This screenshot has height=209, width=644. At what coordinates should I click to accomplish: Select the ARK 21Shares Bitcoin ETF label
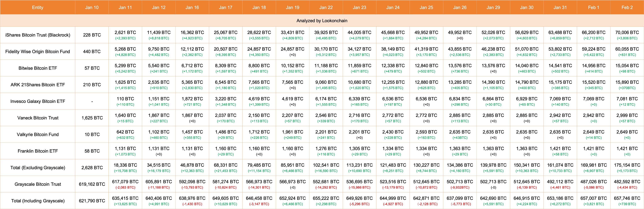(x=38, y=85)
